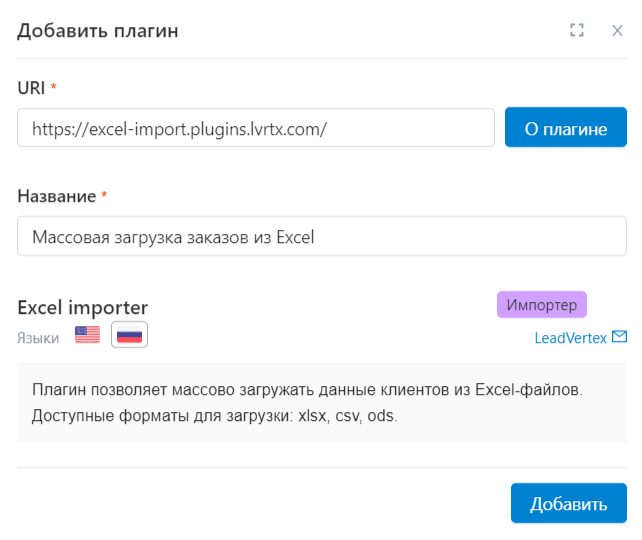Click the plugin description text block
This screenshot has height=540, width=642.
pyautogui.click(x=321, y=402)
